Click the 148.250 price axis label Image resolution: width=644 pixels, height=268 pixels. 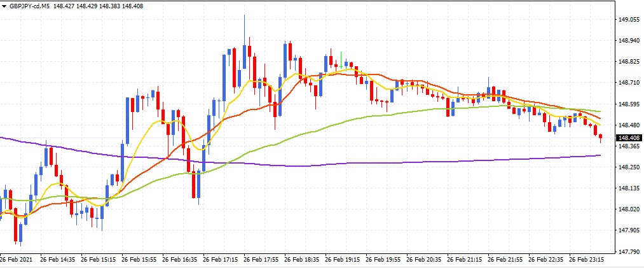[628, 167]
